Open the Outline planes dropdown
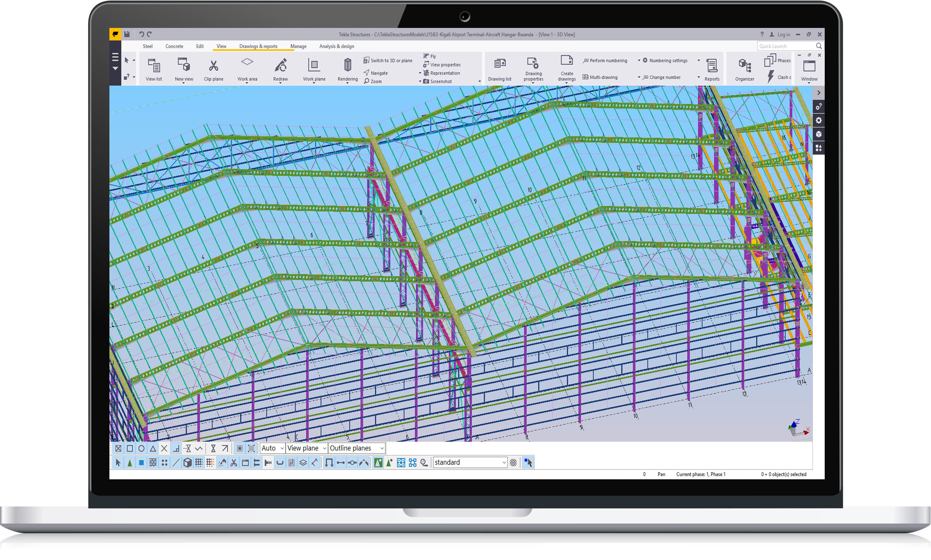This screenshot has height=560, width=931. point(382,449)
